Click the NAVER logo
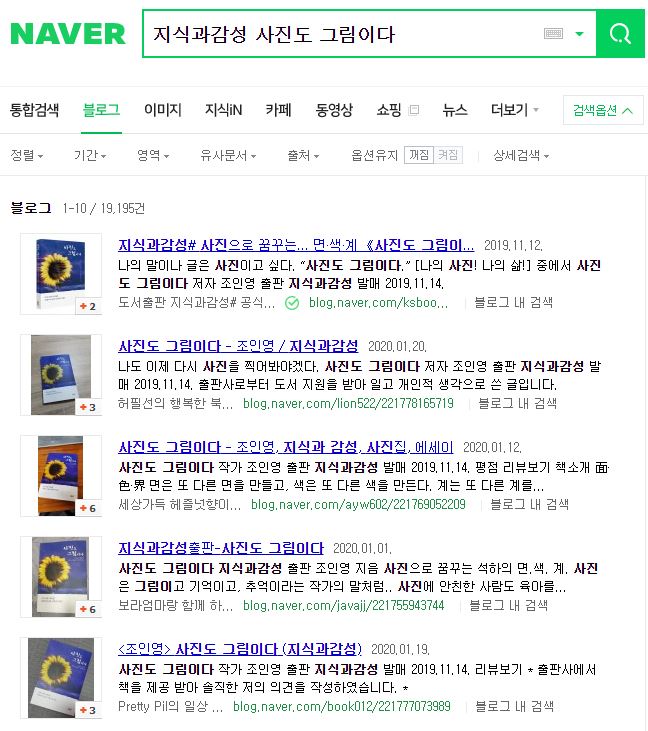The height and width of the screenshot is (731, 648). [68, 34]
